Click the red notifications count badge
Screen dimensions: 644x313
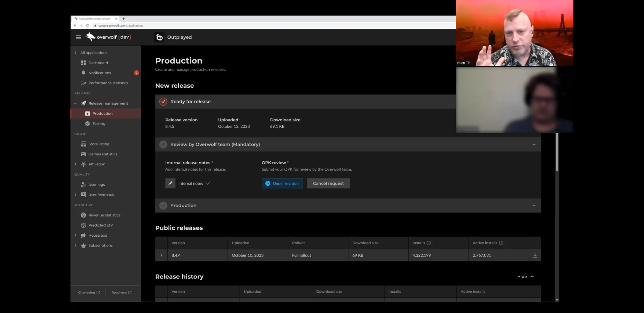136,73
